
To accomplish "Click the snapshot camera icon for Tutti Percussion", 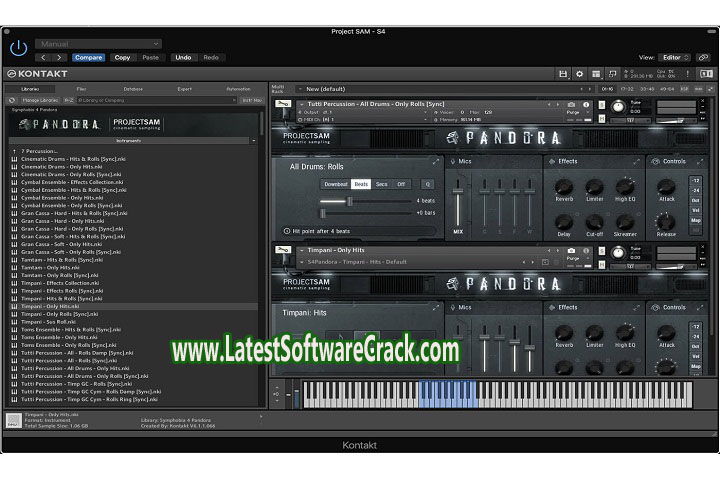I will point(571,105).
